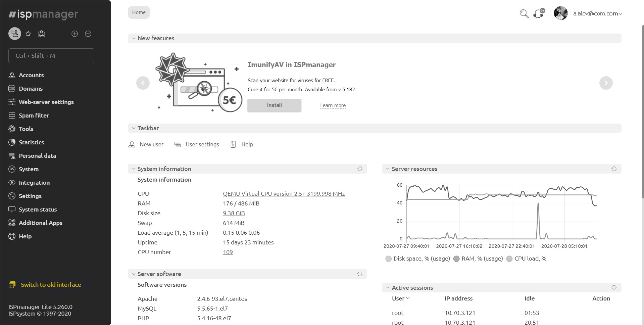Image resolution: width=644 pixels, height=325 pixels.
Task: Click User settings label in taskbar
Action: click(202, 144)
